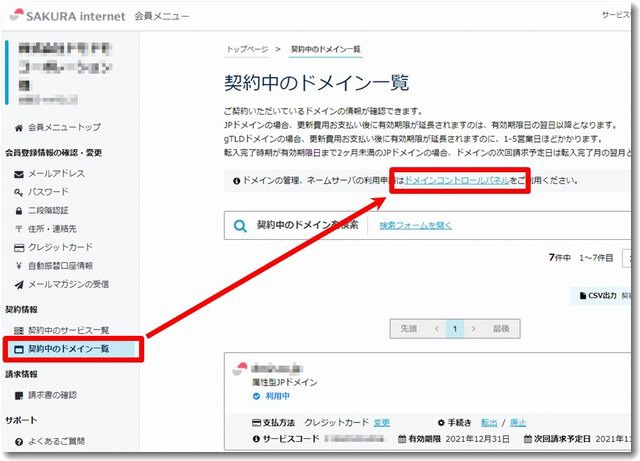Click the 二段階認証 lock icon

19,210
